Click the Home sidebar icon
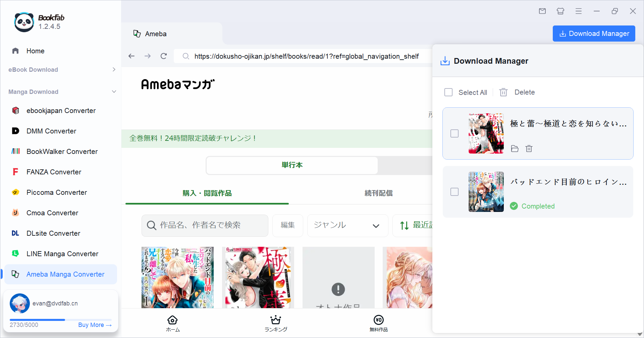 click(x=15, y=51)
